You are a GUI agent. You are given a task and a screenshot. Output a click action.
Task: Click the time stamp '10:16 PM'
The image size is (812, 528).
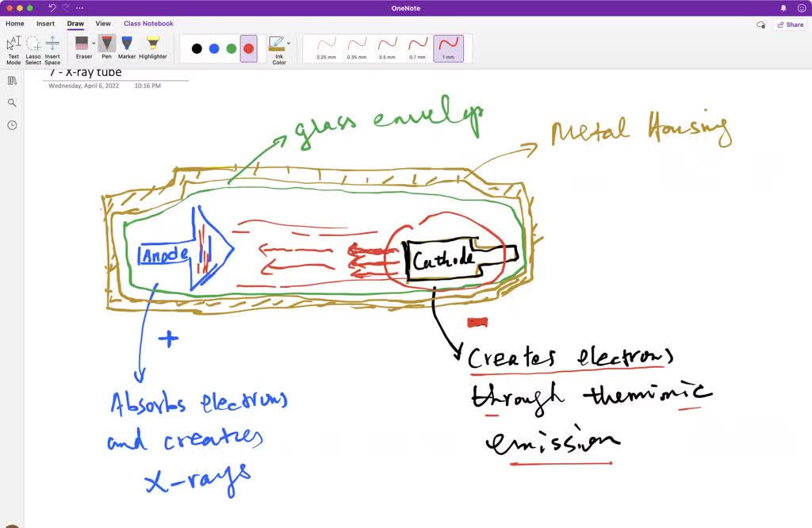(147, 86)
